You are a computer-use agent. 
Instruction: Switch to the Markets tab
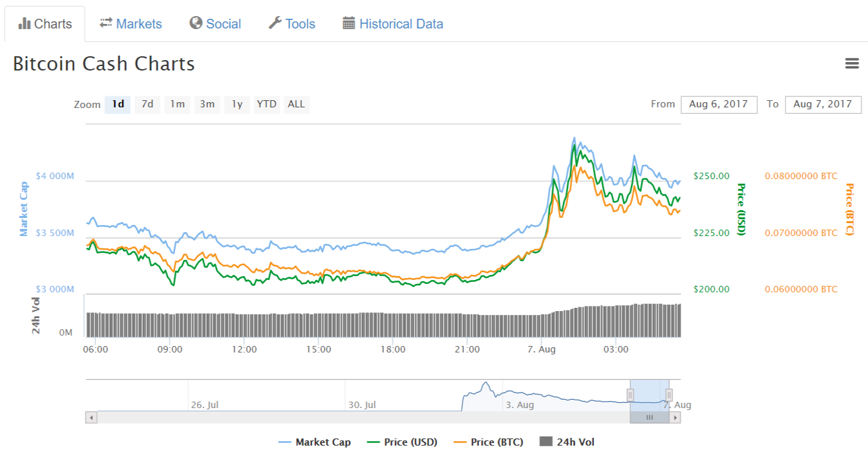pyautogui.click(x=131, y=24)
